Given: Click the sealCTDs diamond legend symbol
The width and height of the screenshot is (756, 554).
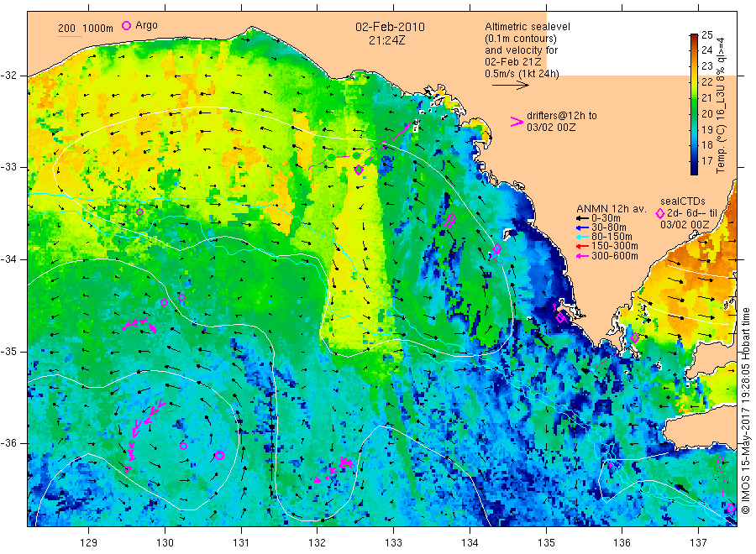Looking at the screenshot, I should (x=660, y=214).
